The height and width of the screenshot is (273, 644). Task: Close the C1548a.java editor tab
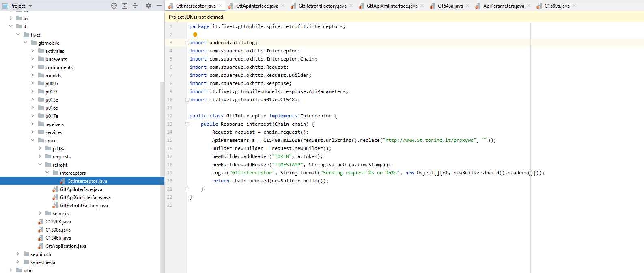click(x=467, y=6)
